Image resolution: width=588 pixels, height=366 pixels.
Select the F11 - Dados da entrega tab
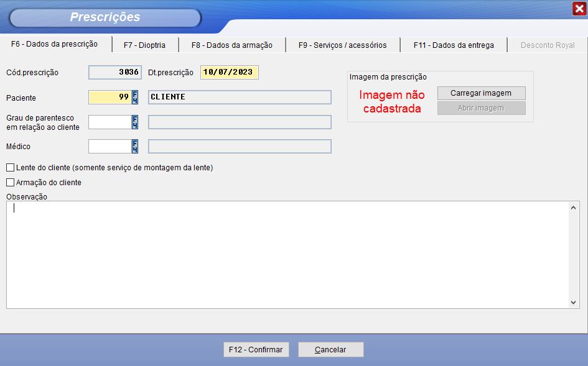click(x=454, y=45)
